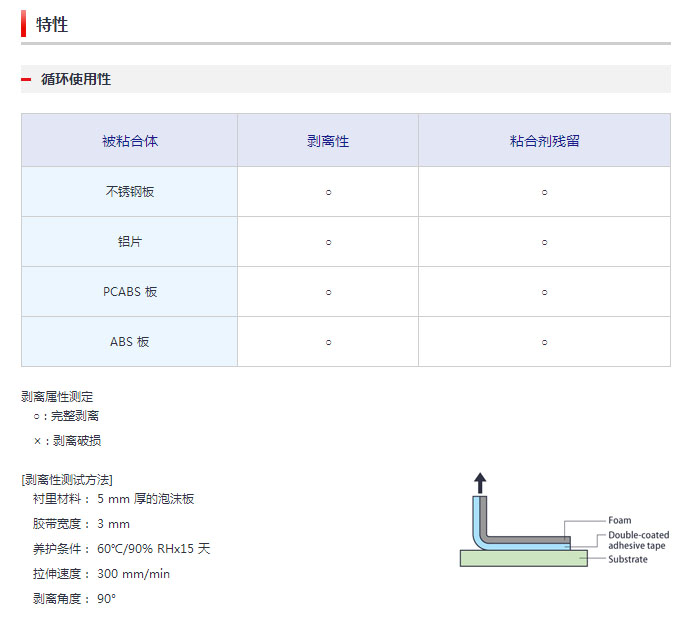Click the 完整剥离 legend entry
Screen dimensions: 694x620
66,416
